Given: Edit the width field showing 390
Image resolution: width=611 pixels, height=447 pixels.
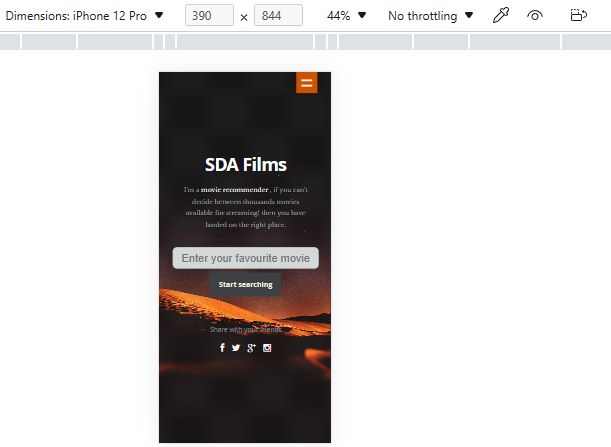Looking at the screenshot, I should click(209, 16).
